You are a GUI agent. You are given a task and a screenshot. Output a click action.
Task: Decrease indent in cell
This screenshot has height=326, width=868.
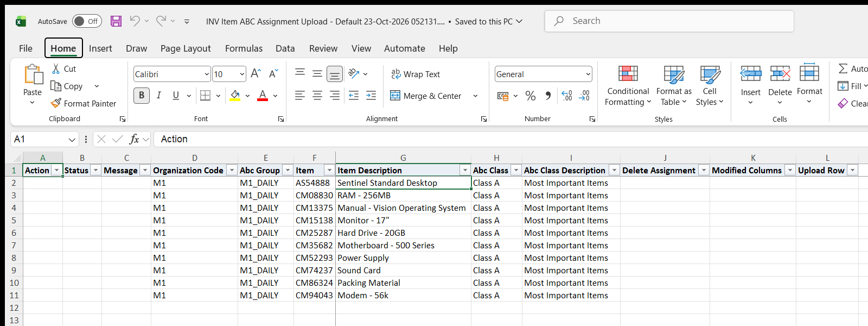pos(354,96)
